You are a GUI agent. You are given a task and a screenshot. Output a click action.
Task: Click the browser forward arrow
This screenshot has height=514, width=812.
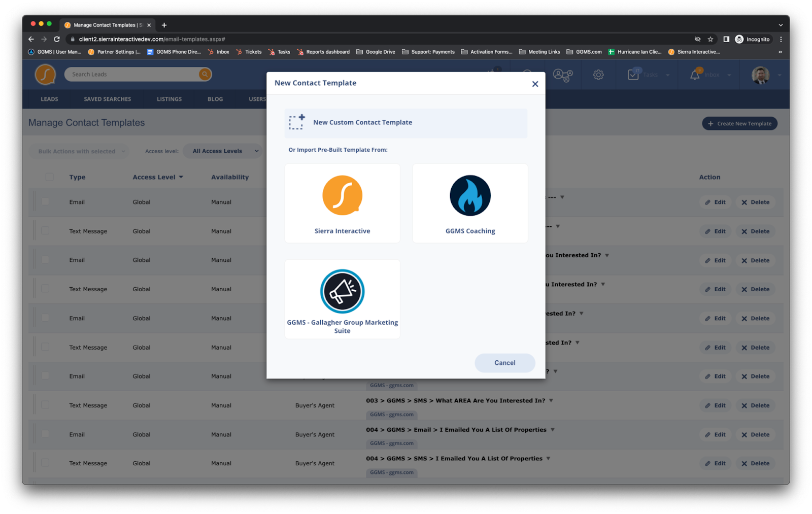44,39
